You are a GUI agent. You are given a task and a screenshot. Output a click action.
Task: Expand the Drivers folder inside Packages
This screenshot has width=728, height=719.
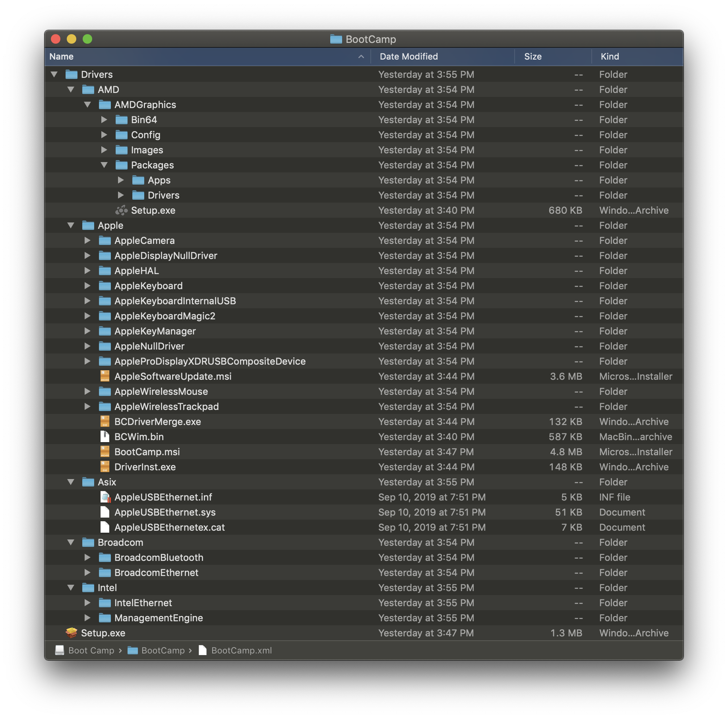121,195
